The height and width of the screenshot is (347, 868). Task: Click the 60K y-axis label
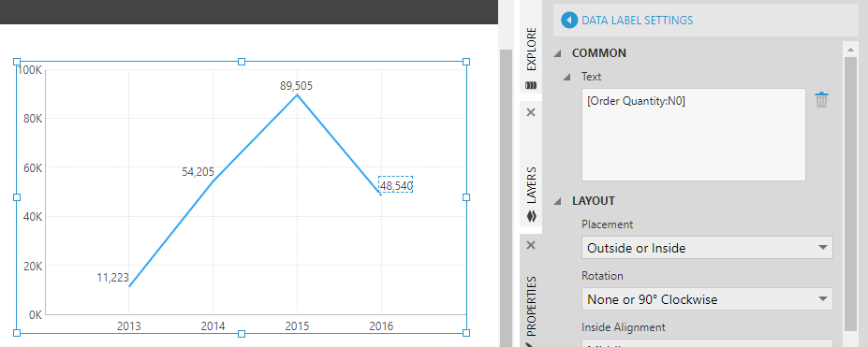(x=32, y=167)
